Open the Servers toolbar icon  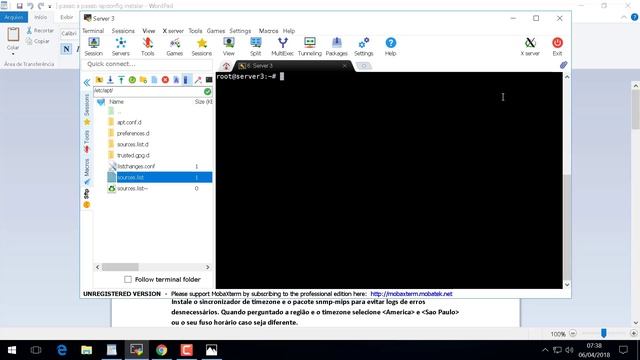[x=120, y=47]
